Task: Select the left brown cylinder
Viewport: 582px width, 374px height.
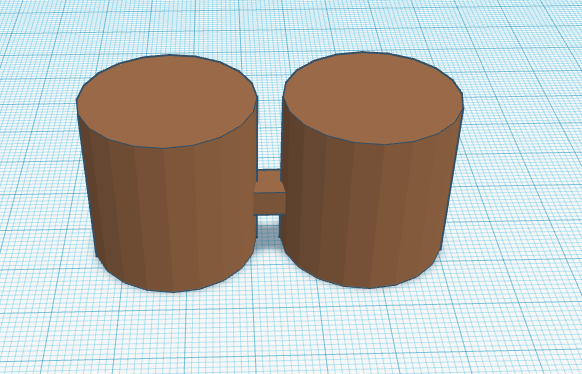Action: (167, 173)
